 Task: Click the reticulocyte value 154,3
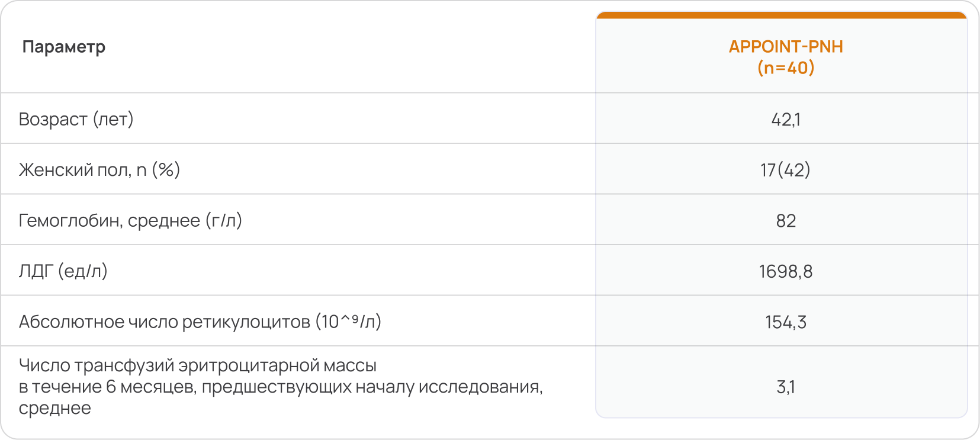pyautogui.click(x=786, y=322)
